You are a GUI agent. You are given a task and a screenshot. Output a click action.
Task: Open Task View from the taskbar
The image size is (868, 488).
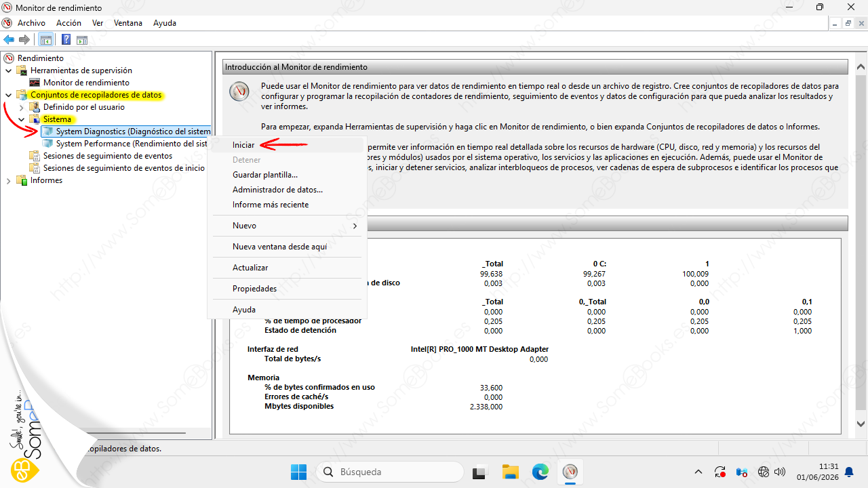pyautogui.click(x=479, y=472)
